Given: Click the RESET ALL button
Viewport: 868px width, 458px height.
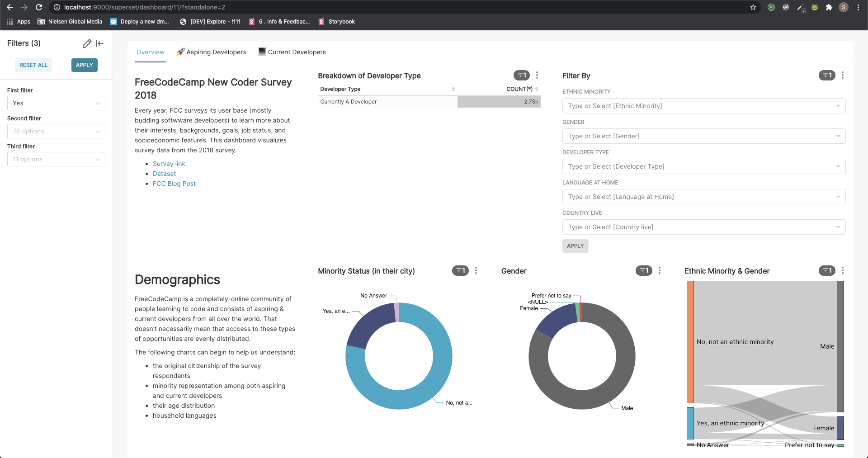Looking at the screenshot, I should (33, 65).
